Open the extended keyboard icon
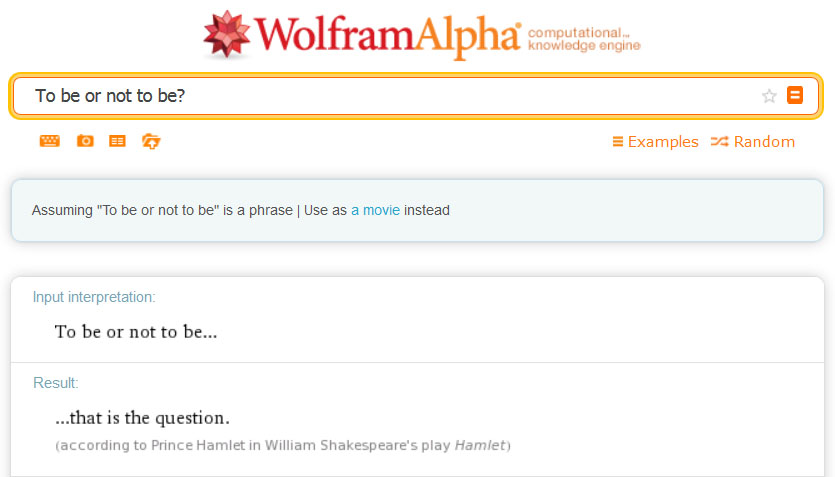Image resolution: width=835 pixels, height=477 pixels. click(x=50, y=141)
